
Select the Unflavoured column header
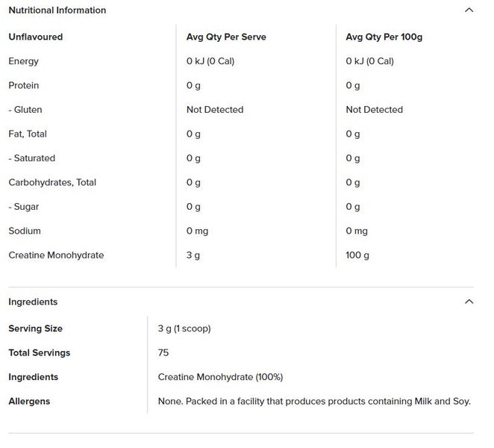(35, 37)
